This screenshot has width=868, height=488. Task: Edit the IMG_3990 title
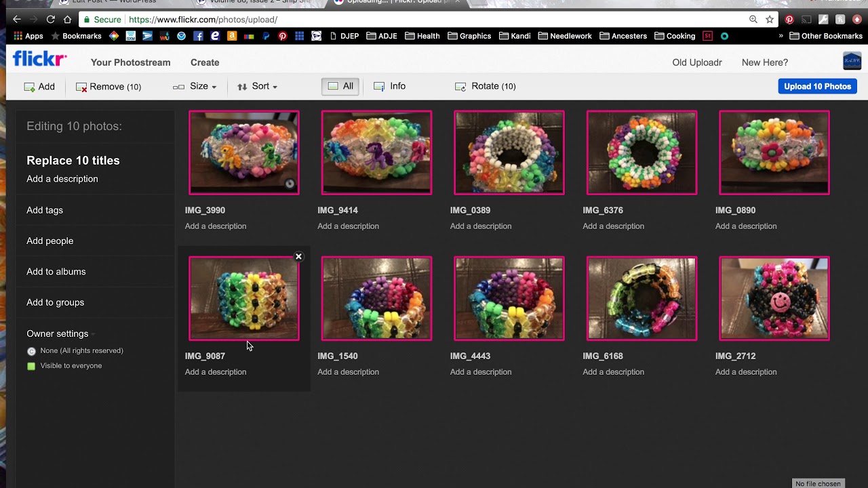[x=205, y=210]
